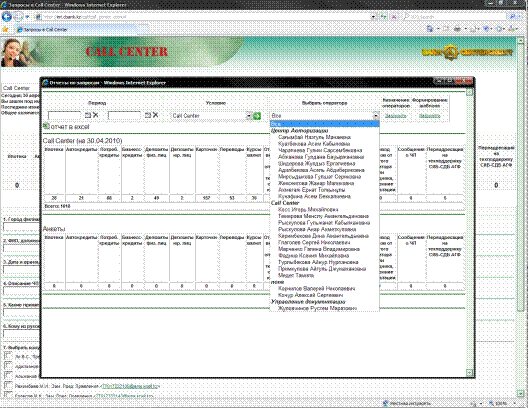
Task: Collapse the operator selection combobox arrow
Action: [376, 116]
